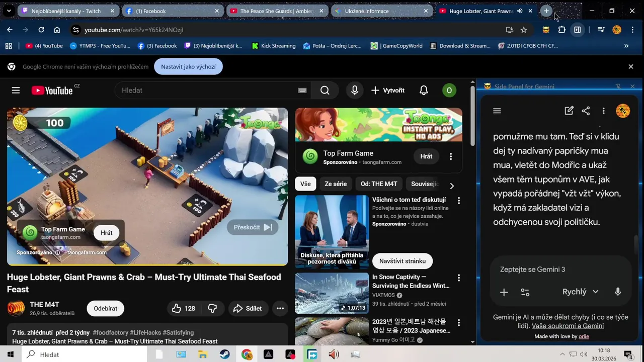Open the Rychlý model dropdown in Gemini
644x362 pixels.
point(580,292)
